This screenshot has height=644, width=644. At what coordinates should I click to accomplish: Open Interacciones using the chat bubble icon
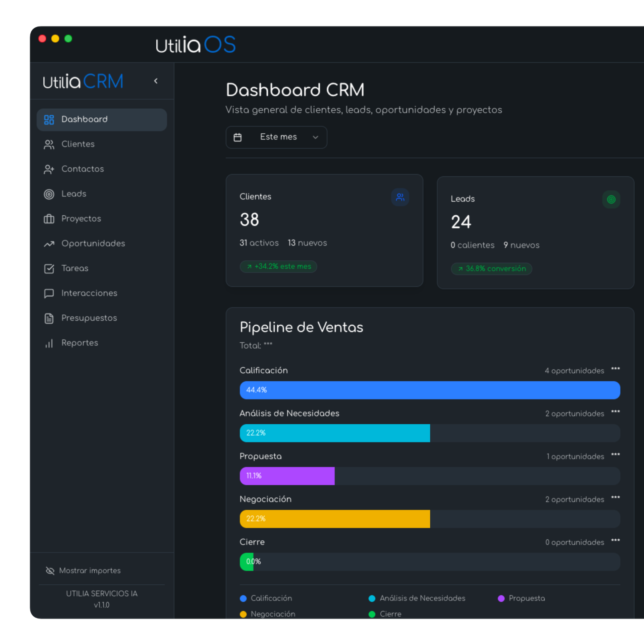click(x=49, y=293)
